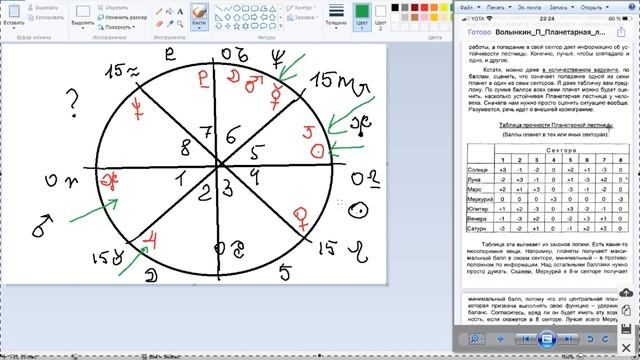Click the Resize (Изменить размер) button
The height and width of the screenshot is (360, 640).
click(122, 18)
